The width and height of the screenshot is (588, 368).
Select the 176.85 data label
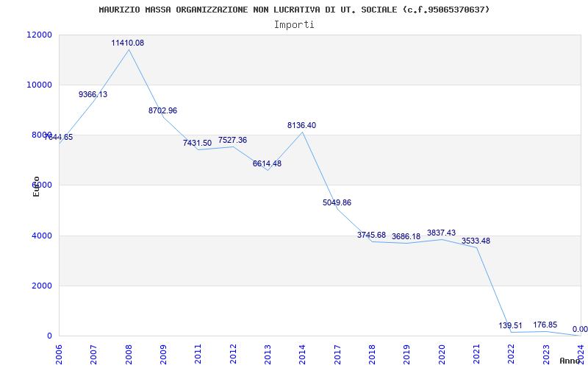pyautogui.click(x=545, y=325)
